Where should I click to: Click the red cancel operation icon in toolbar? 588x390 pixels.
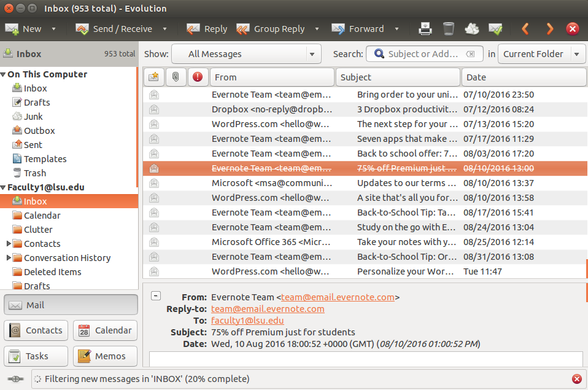[572, 29]
